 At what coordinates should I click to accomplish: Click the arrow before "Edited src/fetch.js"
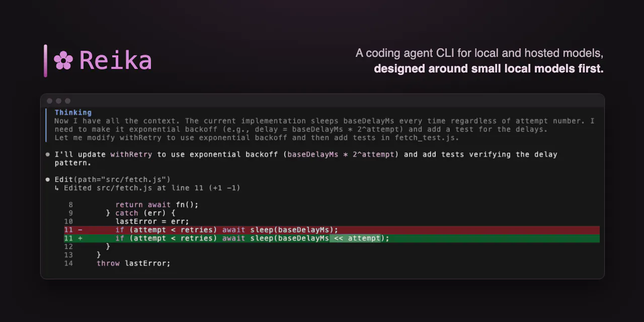pyautogui.click(x=57, y=188)
